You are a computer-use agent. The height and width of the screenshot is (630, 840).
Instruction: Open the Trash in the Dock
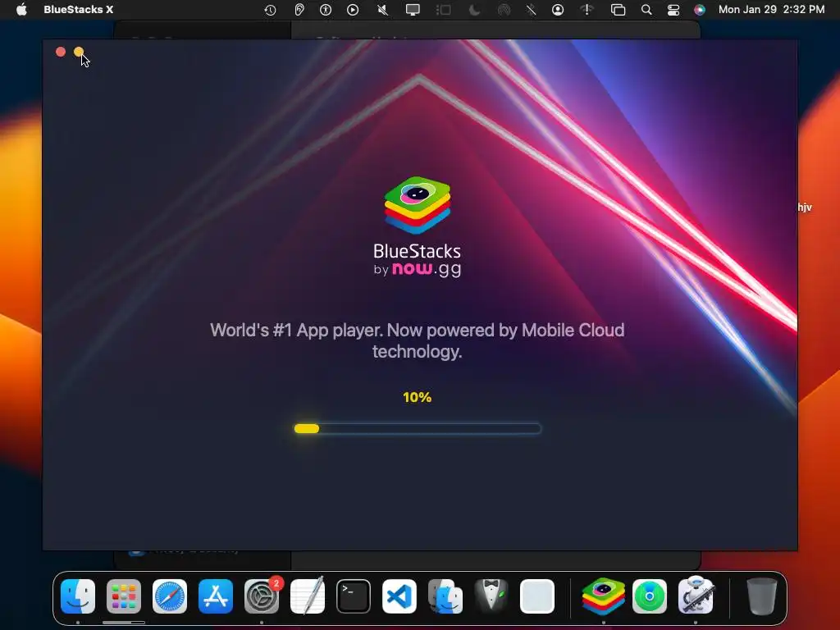pyautogui.click(x=762, y=596)
